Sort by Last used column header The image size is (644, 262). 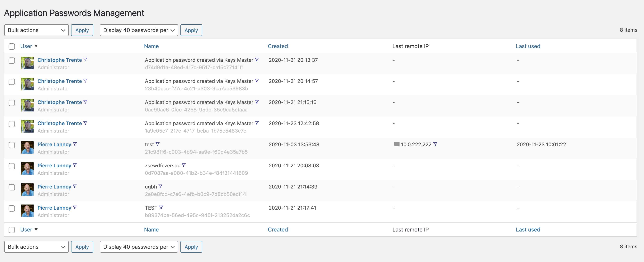[528, 46]
